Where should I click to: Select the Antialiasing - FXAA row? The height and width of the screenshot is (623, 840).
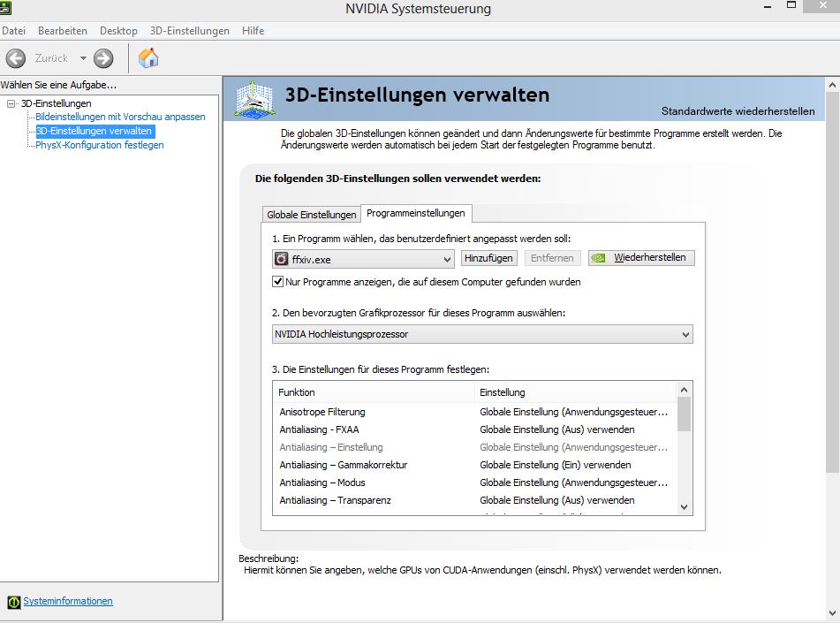click(x=474, y=429)
